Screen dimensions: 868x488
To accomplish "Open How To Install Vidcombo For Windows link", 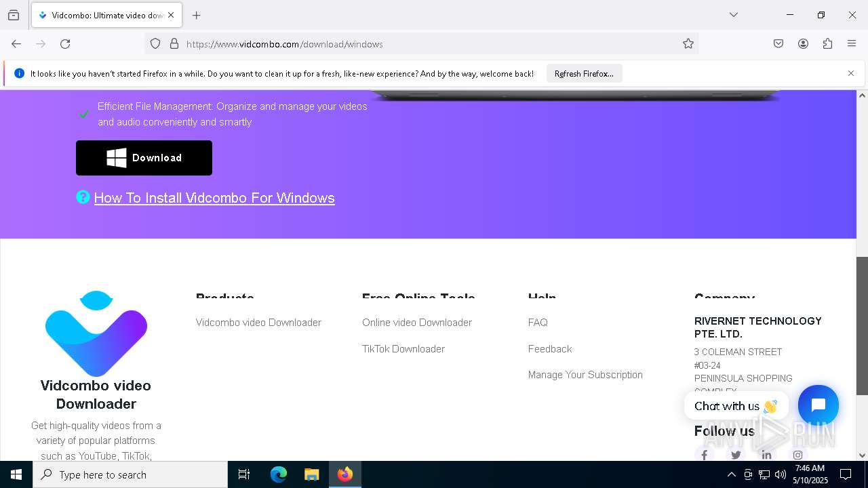I will tap(214, 198).
